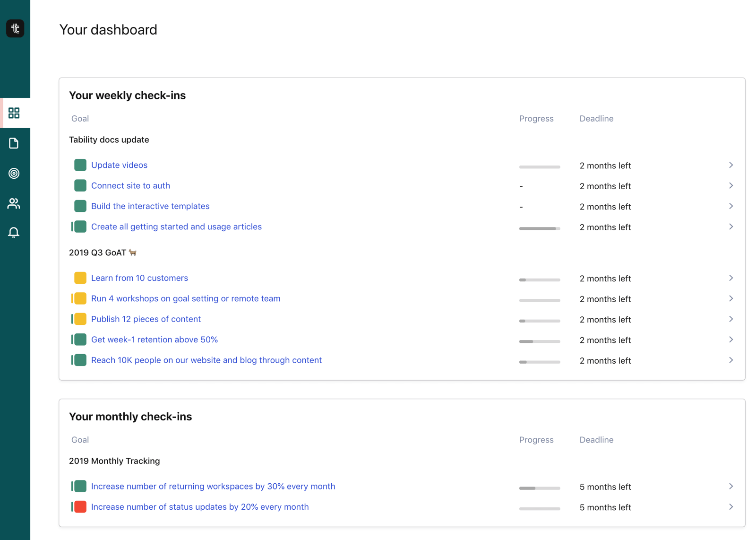Screen dimensions: 756x540
Task: Open the goals target icon in sidebar
Action: (x=14, y=174)
